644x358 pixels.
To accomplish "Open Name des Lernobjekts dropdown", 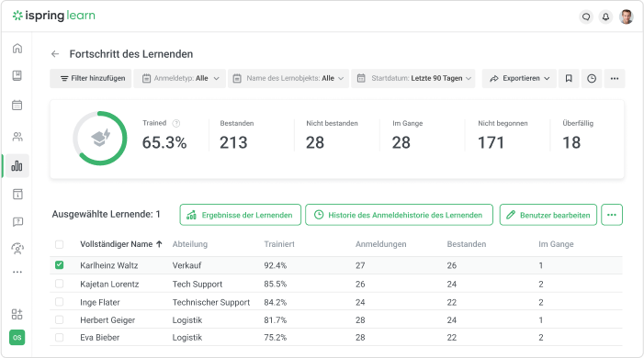I will coord(288,78).
